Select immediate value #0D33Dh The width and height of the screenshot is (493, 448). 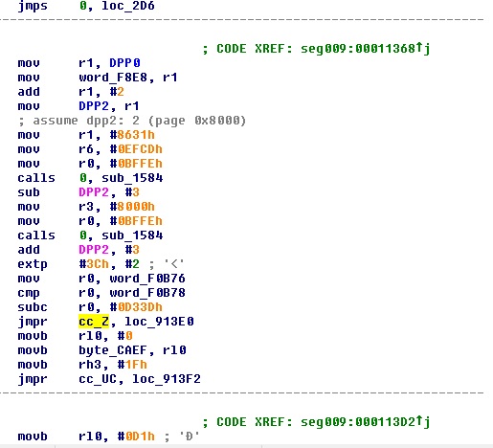click(136, 307)
